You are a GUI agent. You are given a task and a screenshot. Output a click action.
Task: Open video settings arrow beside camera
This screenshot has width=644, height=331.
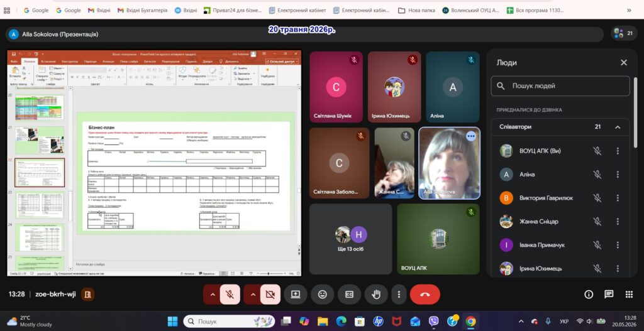click(x=252, y=295)
